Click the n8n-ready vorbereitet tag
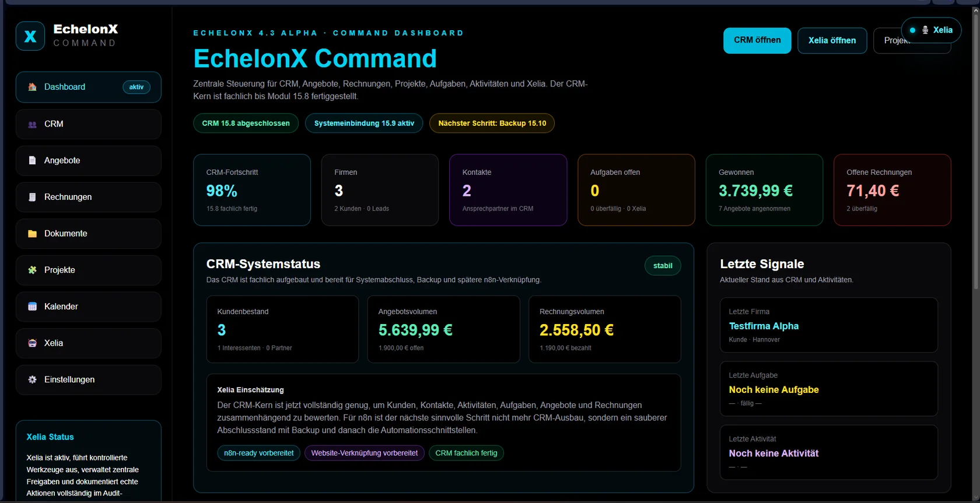980x503 pixels. (259, 453)
